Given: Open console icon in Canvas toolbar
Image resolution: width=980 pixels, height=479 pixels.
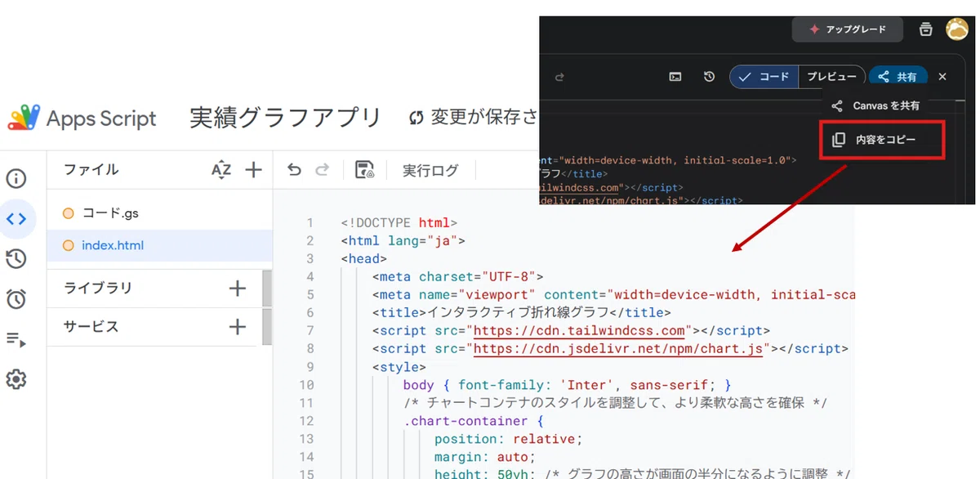Looking at the screenshot, I should [x=675, y=77].
